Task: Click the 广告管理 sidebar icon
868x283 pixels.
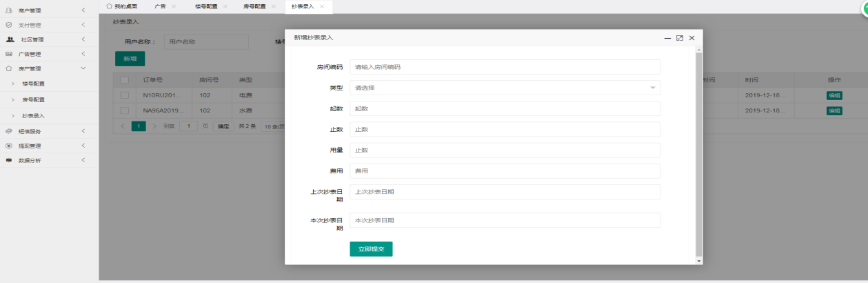Action: click(x=9, y=54)
